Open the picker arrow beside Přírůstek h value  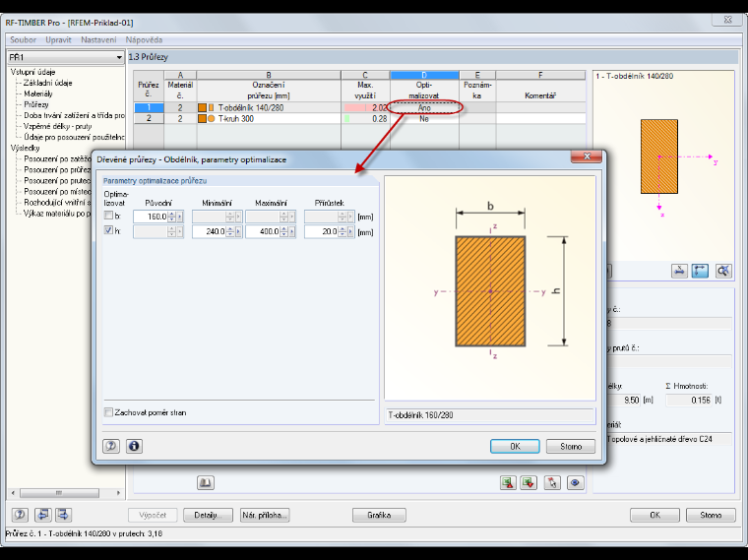(351, 232)
